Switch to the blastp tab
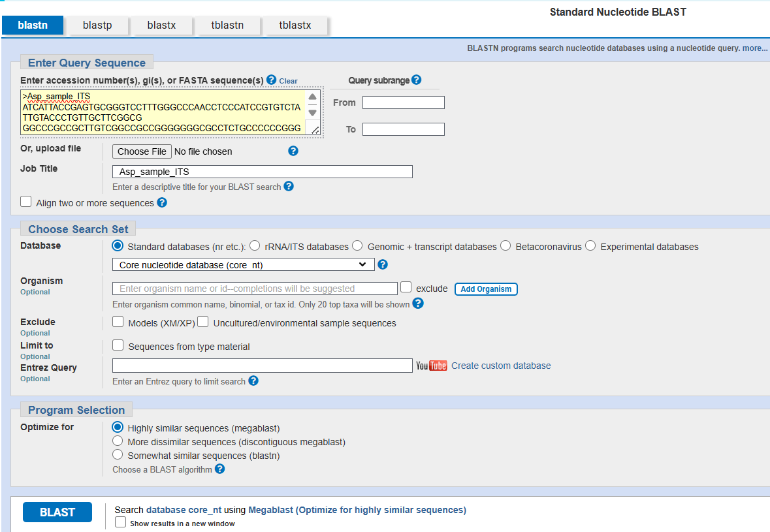This screenshot has height=532, width=770. [x=97, y=25]
